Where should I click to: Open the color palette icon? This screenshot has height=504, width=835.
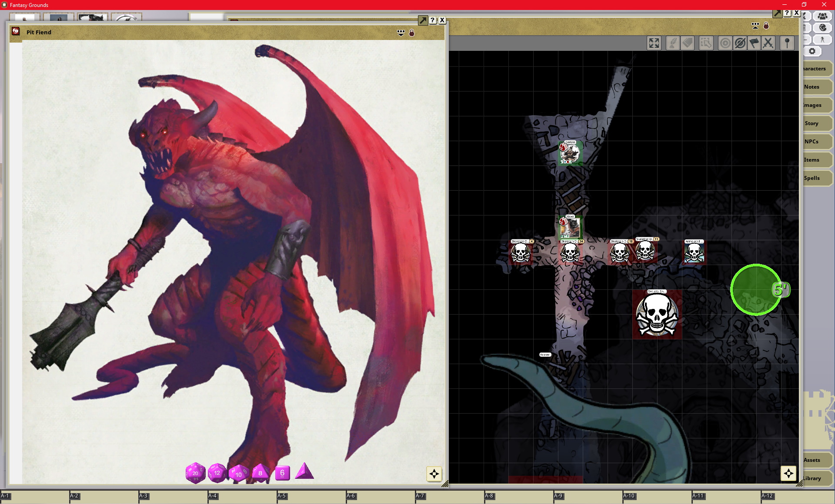(x=822, y=27)
